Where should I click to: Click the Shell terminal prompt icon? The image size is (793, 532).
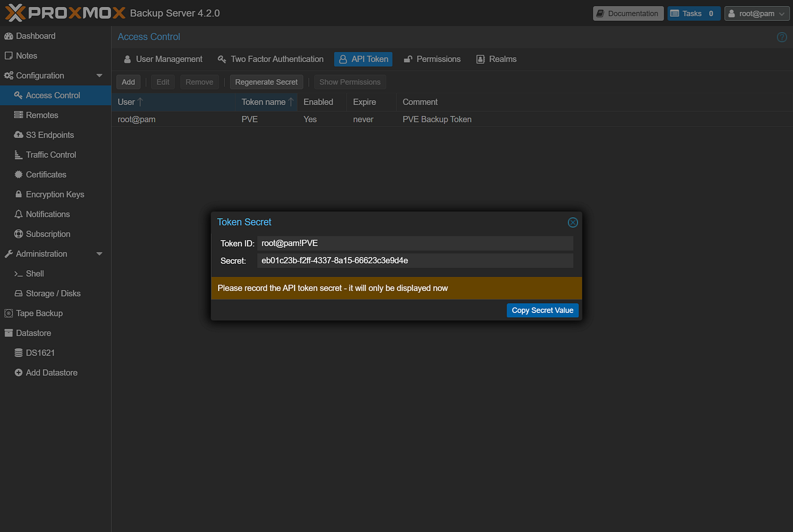click(x=19, y=274)
